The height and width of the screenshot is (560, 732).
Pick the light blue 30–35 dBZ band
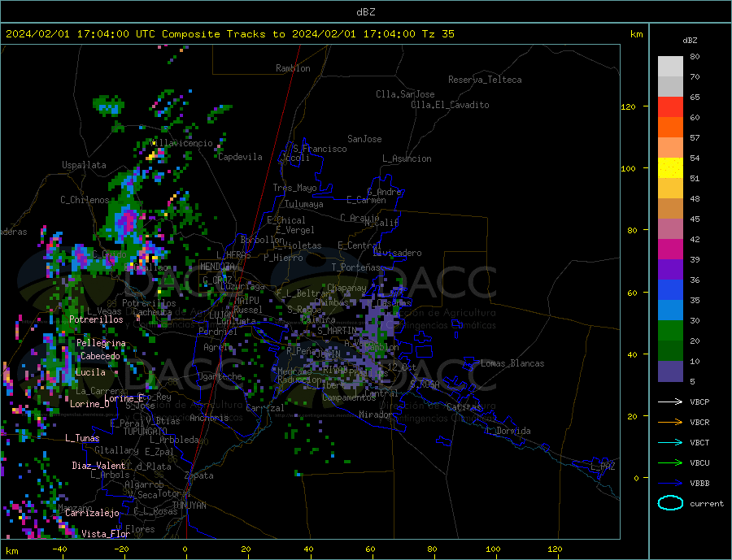point(670,310)
